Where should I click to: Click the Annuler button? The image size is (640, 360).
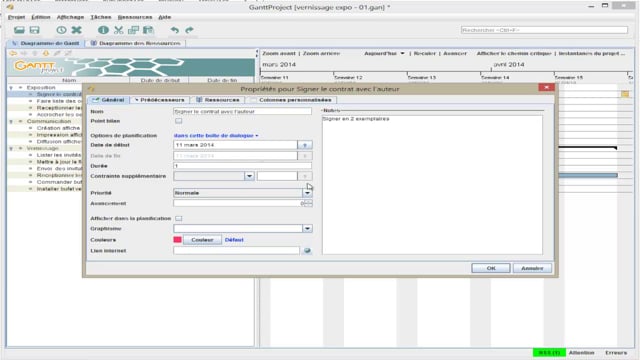[532, 268]
